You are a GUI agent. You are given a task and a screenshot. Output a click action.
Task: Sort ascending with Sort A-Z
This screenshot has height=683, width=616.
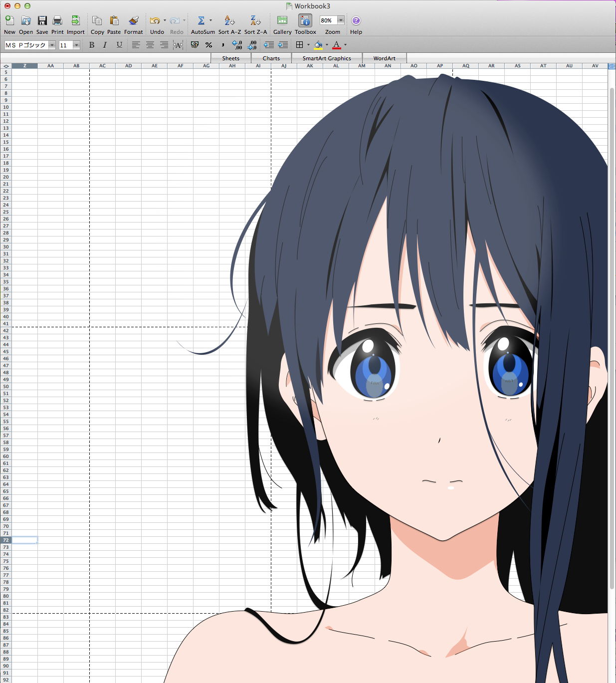click(229, 20)
